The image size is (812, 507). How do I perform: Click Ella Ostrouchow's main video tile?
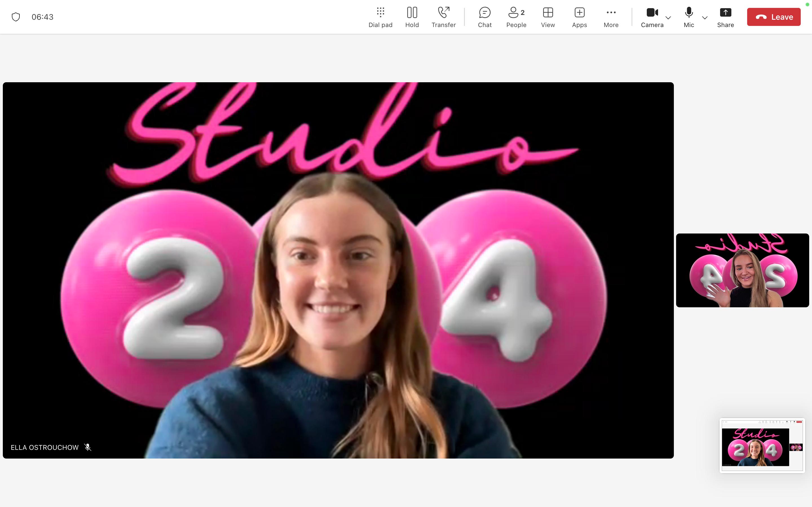coord(338,270)
